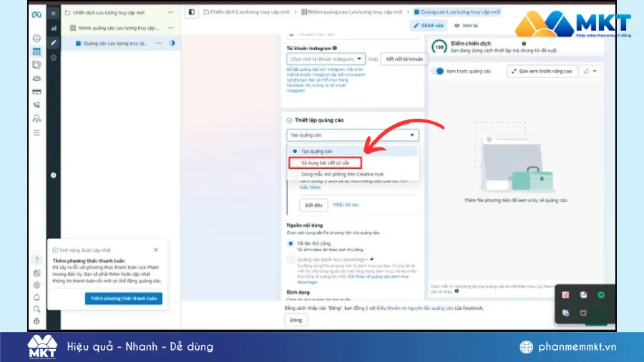This screenshot has width=644, height=362.
Task: Open the Instagram account selection dropdown
Action: coord(326,59)
